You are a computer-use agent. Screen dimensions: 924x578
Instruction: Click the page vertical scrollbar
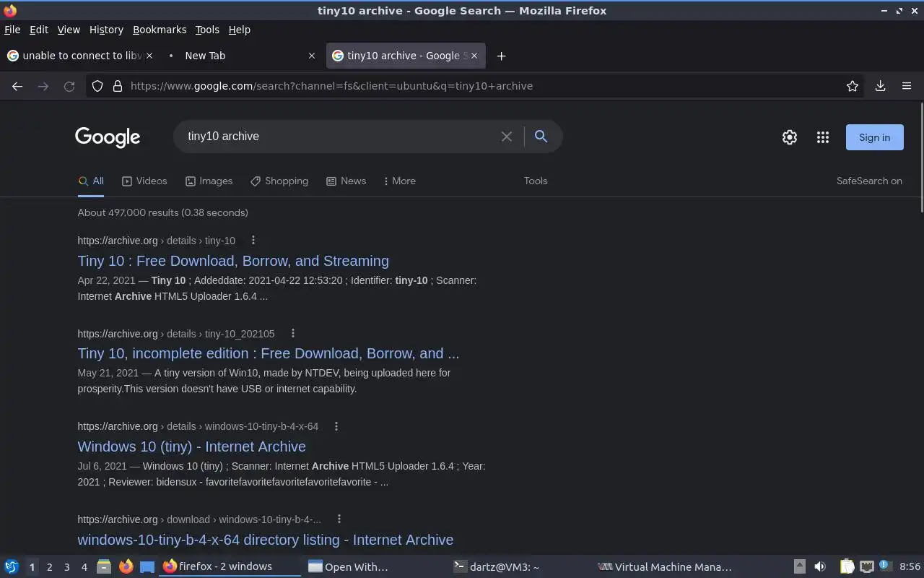(921, 158)
